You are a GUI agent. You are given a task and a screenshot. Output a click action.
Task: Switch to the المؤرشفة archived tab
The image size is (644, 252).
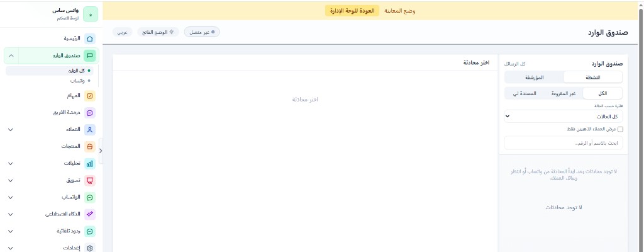pos(534,77)
